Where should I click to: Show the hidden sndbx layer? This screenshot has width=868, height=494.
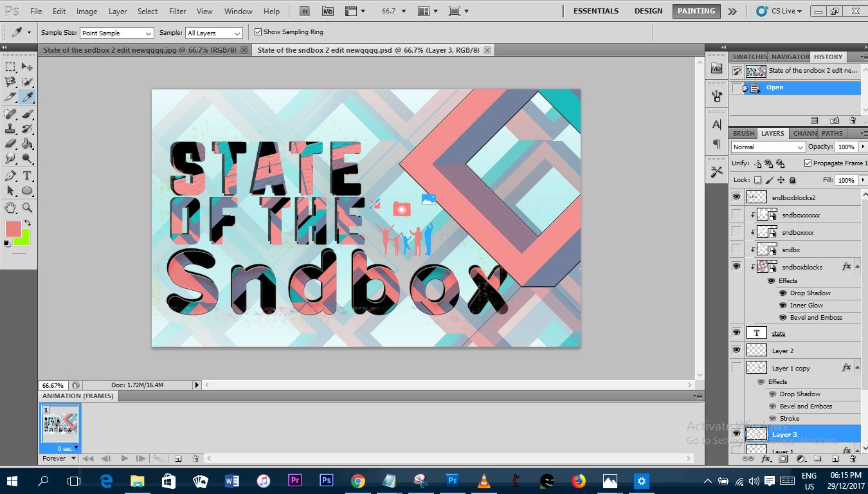tap(736, 250)
